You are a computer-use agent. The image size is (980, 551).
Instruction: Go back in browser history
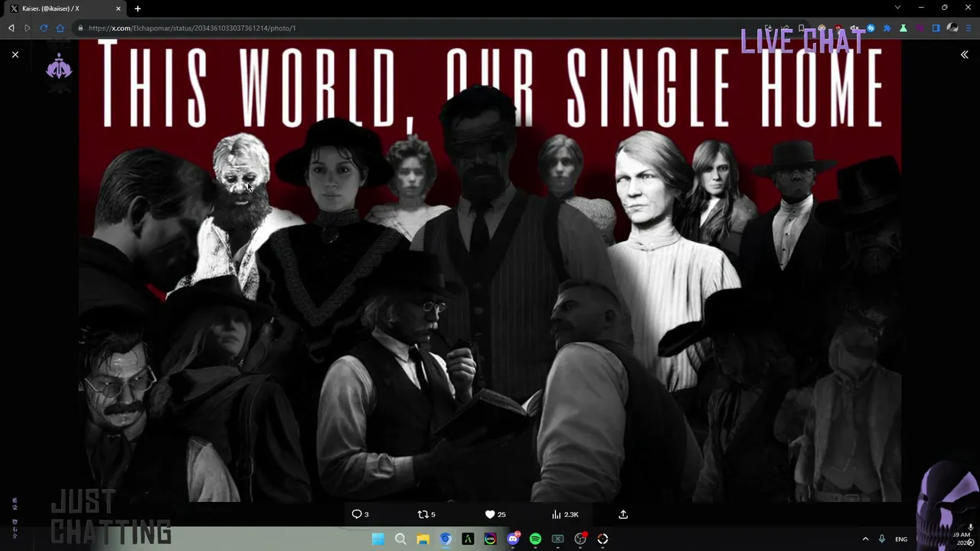point(11,28)
